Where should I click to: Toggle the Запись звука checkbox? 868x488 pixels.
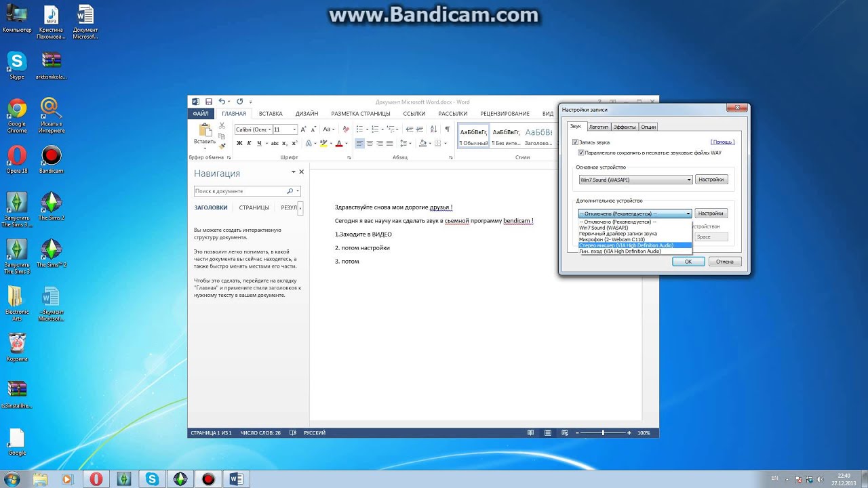click(575, 142)
